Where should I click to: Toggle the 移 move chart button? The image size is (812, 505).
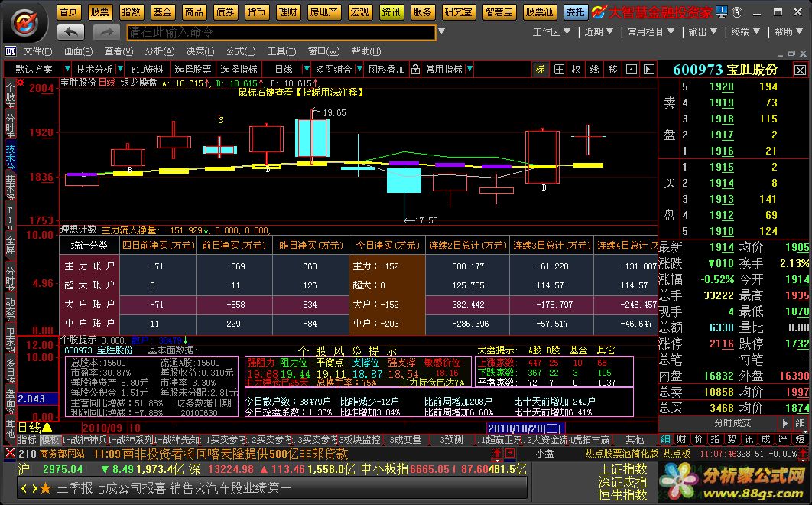pos(612,69)
